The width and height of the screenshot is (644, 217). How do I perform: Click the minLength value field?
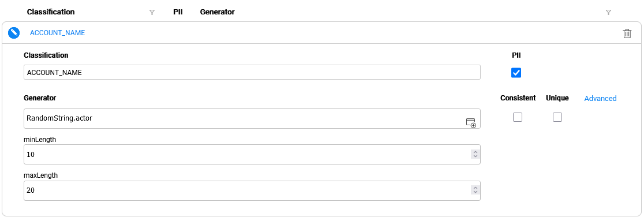pyautogui.click(x=252, y=155)
